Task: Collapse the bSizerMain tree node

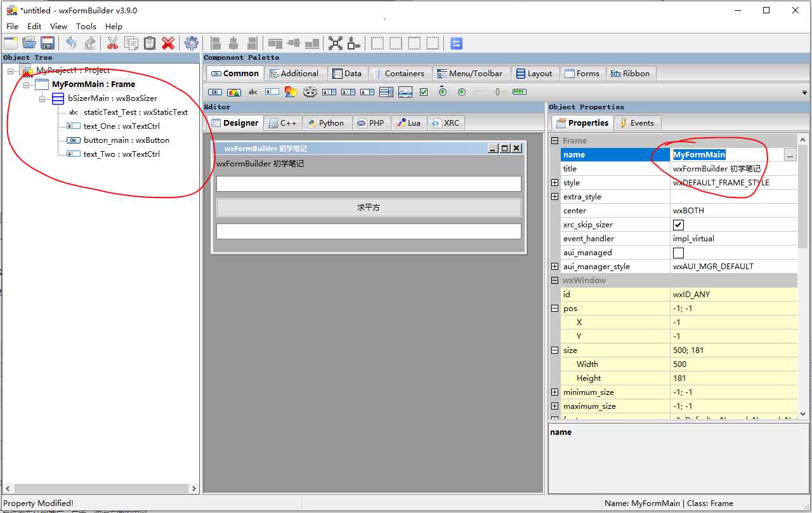Action: (43, 99)
